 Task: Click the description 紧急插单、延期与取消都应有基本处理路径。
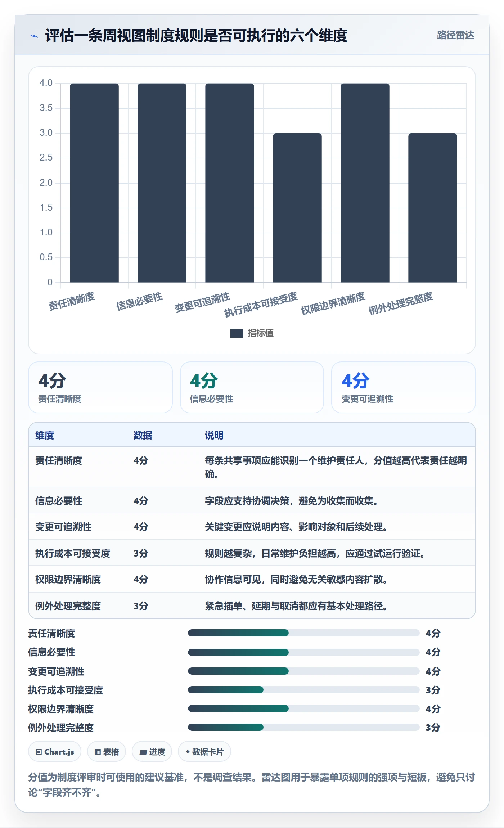point(296,606)
